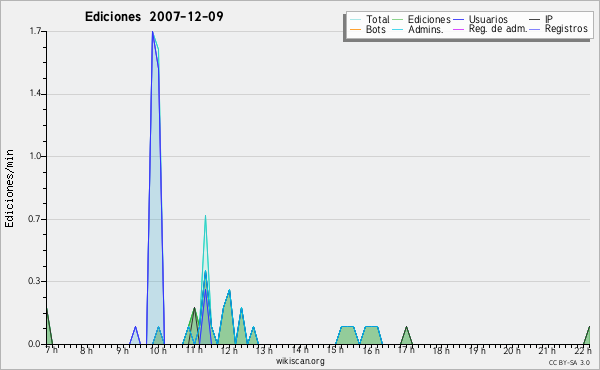Click the '8 h' x-axis label

(x=86, y=350)
